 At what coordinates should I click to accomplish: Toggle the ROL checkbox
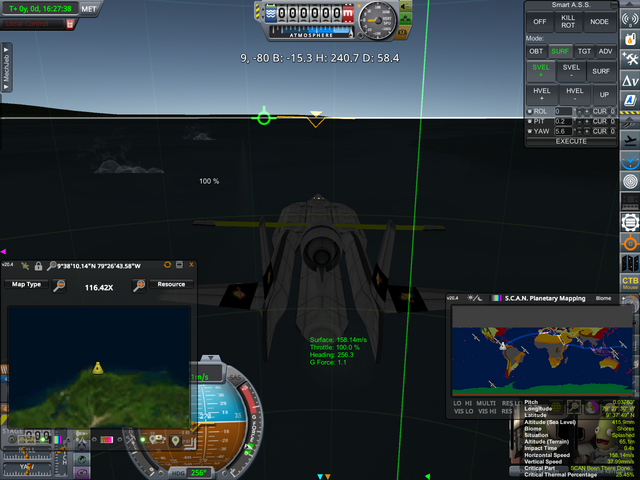[530, 111]
